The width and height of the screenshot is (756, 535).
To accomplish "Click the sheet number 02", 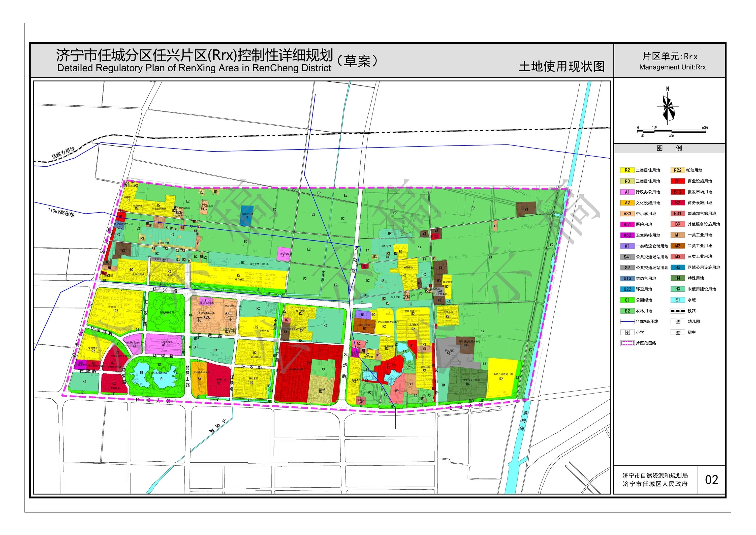I will (712, 480).
